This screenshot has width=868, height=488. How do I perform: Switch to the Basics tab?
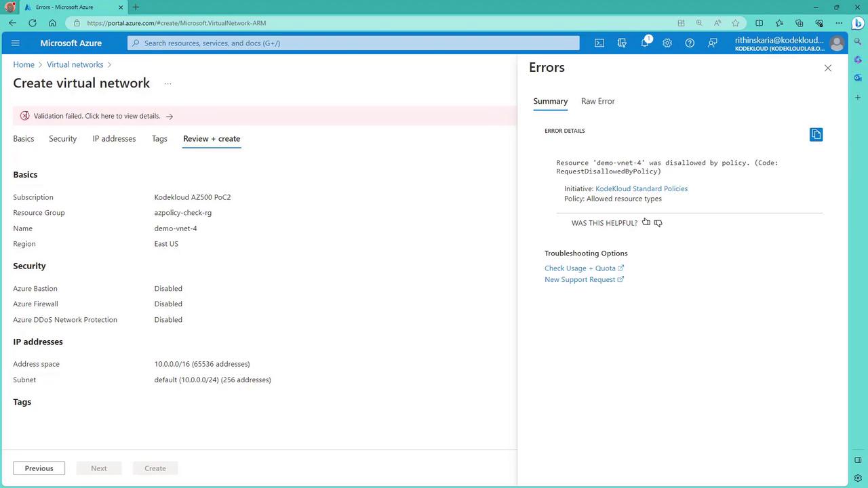point(23,139)
